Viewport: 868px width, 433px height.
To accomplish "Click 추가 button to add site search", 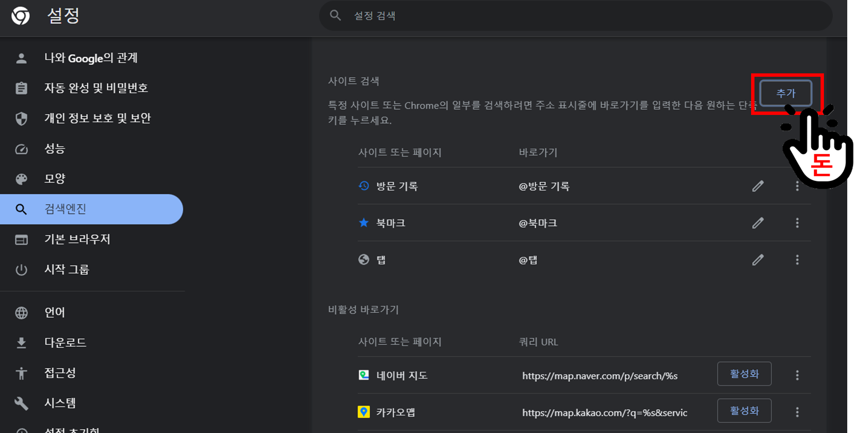I will click(786, 93).
